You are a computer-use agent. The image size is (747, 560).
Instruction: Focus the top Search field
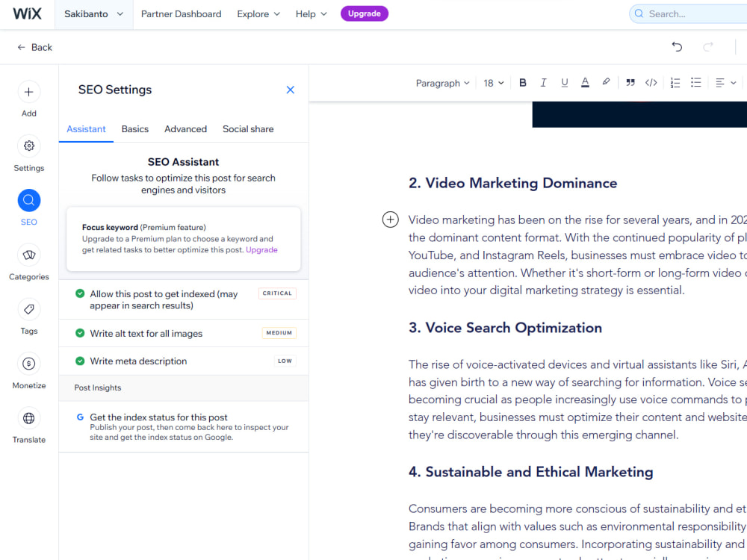coord(689,13)
